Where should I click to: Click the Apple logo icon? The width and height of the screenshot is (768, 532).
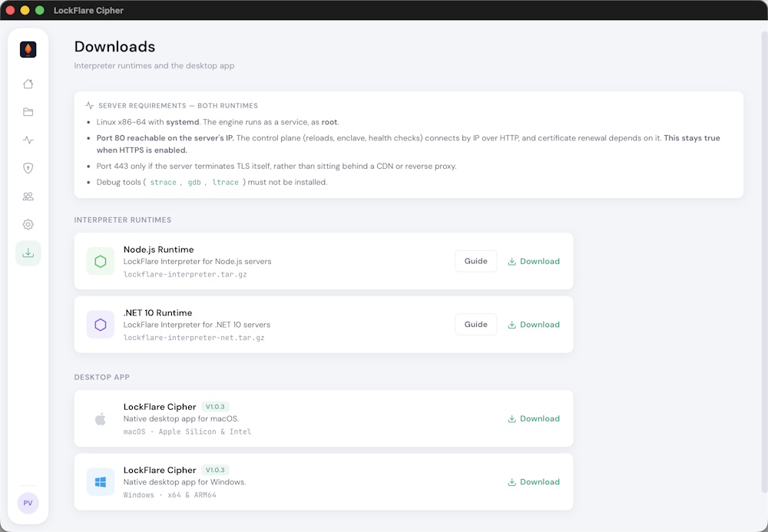101,419
